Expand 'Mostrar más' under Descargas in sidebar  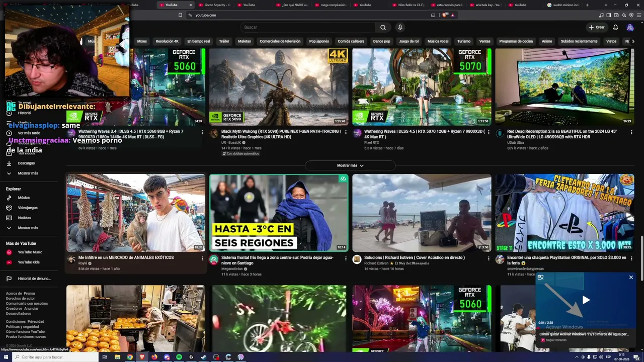coord(28,173)
